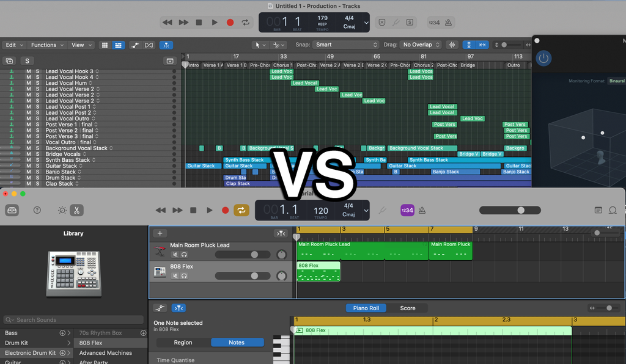This screenshot has width=626, height=364.
Task: Solo 808 Flex track via headphone icon
Action: tap(185, 275)
